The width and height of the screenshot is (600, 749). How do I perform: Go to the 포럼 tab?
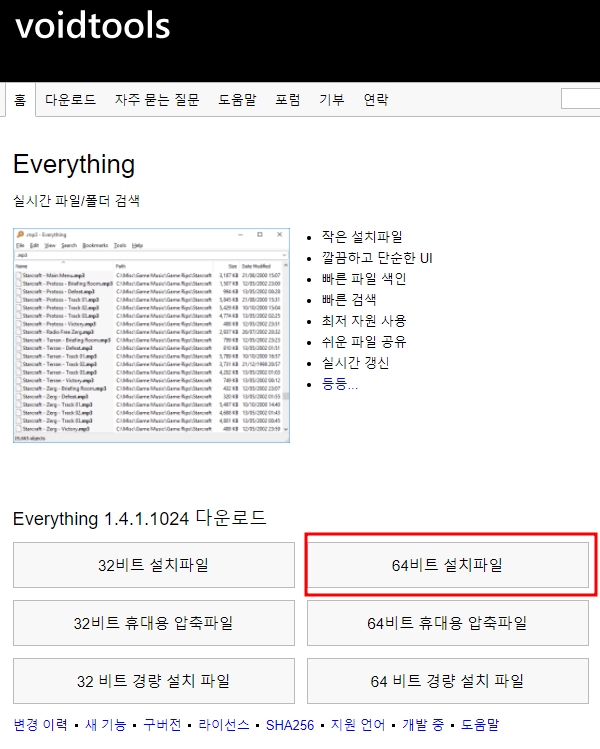point(288,99)
